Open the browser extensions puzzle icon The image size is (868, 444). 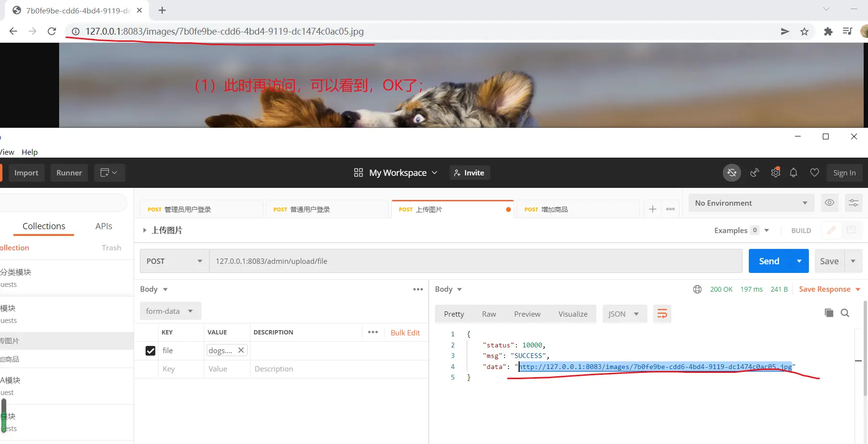coord(828,32)
